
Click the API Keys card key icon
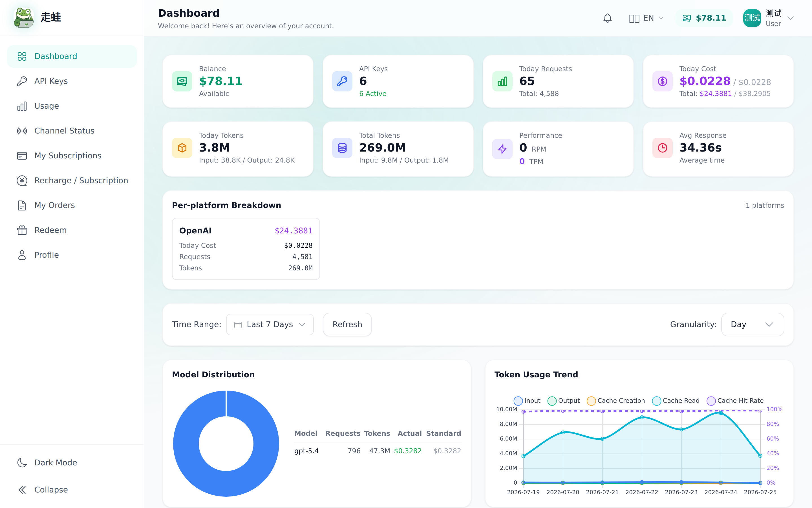click(x=342, y=81)
